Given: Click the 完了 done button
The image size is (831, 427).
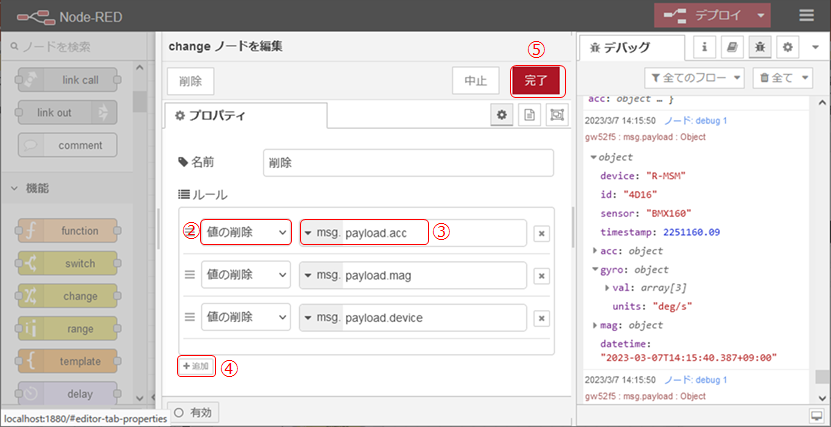Looking at the screenshot, I should click(537, 80).
